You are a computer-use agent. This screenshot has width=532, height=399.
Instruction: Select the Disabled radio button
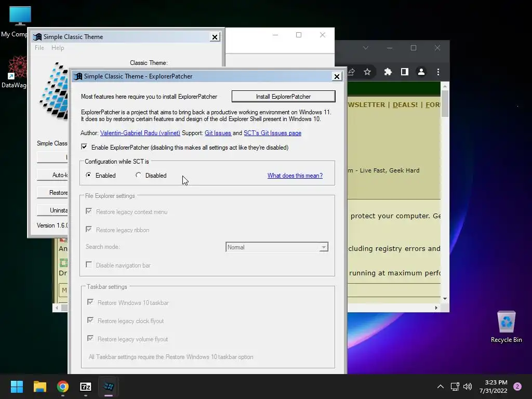click(x=138, y=175)
